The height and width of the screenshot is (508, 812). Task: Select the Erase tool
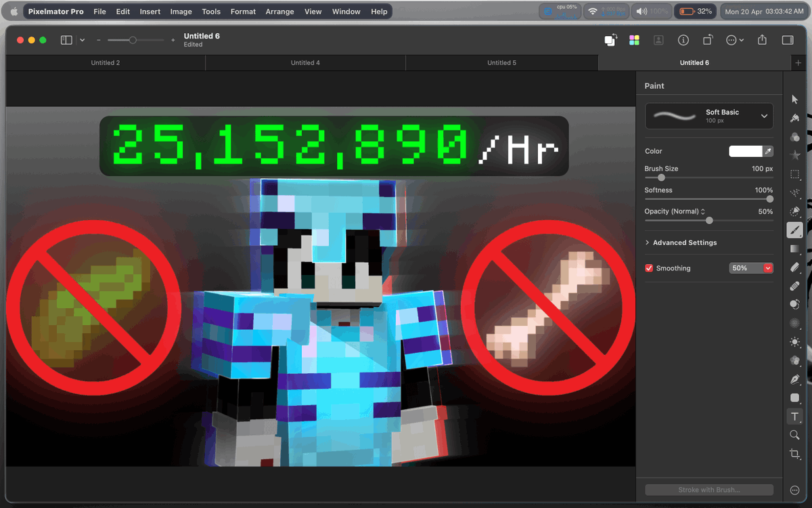[795, 268]
